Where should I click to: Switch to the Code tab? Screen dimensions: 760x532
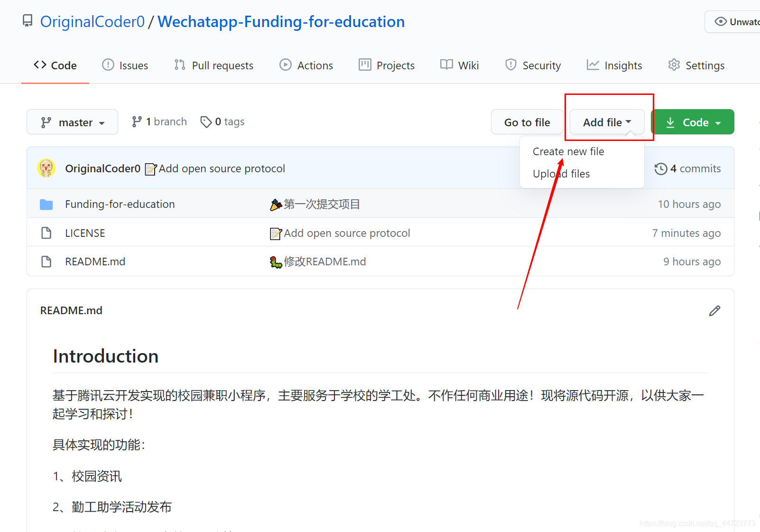[55, 65]
